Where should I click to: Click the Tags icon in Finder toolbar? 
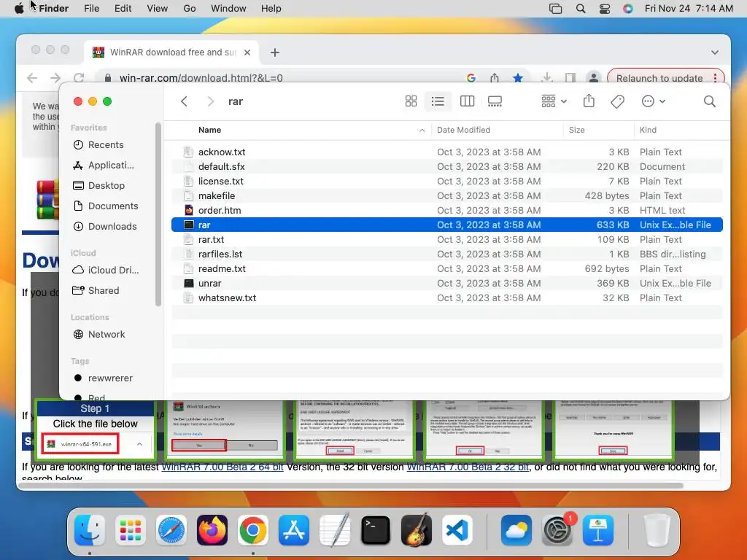(x=617, y=101)
